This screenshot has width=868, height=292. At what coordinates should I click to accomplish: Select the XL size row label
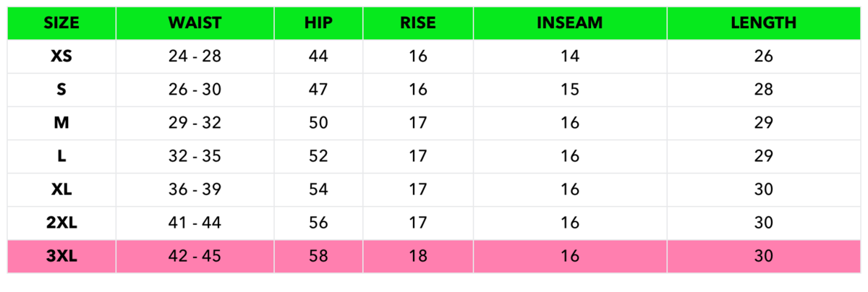click(61, 189)
